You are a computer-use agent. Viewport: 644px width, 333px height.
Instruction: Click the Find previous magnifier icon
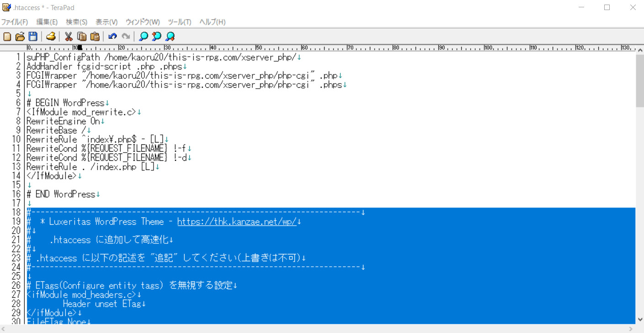point(157,37)
